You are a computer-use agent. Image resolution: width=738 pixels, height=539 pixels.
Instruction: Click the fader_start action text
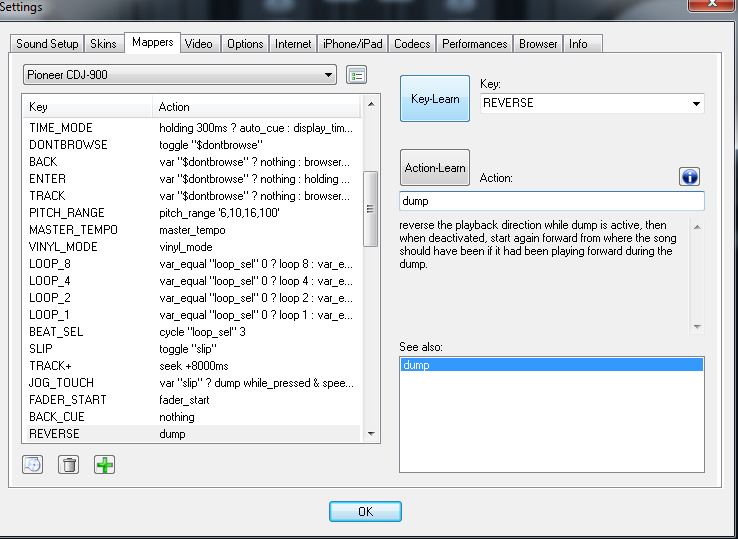(184, 400)
